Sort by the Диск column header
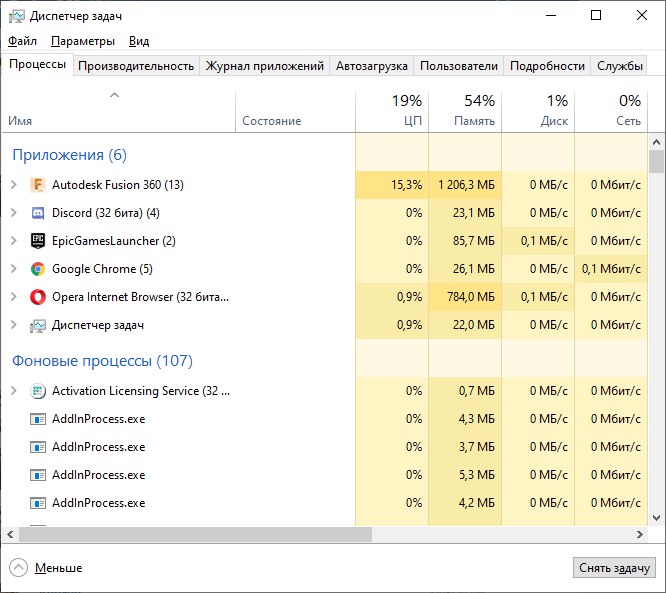The height and width of the screenshot is (593, 666). coord(538,111)
